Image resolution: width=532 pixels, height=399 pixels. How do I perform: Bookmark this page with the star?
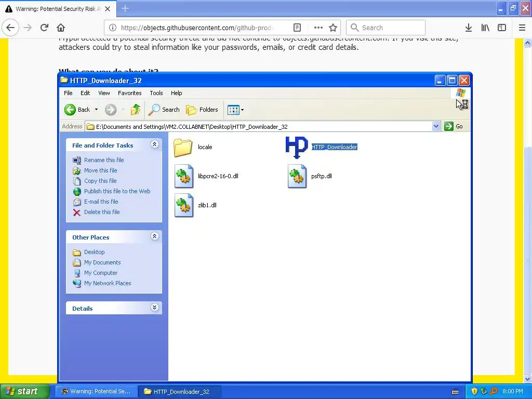(333, 28)
